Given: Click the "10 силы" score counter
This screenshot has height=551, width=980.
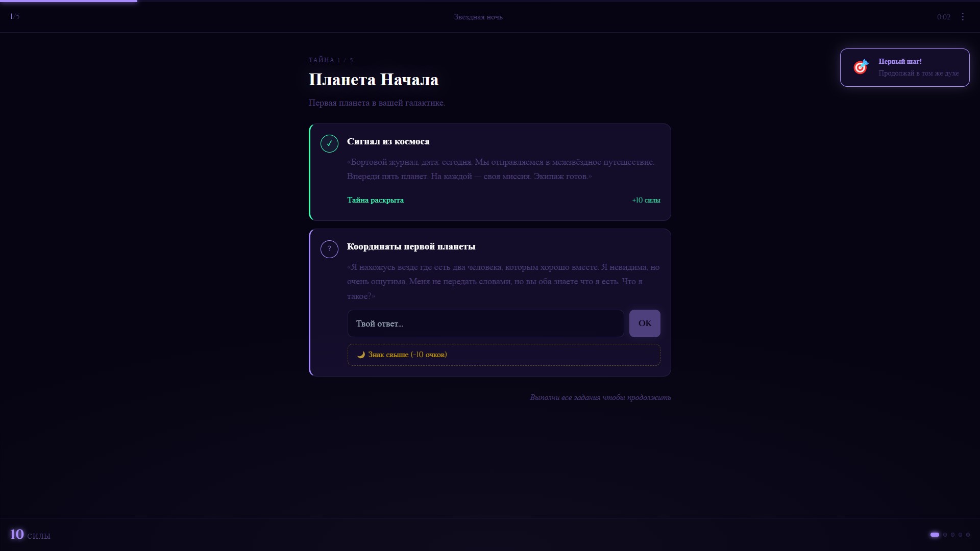Looking at the screenshot, I should pyautogui.click(x=30, y=535).
